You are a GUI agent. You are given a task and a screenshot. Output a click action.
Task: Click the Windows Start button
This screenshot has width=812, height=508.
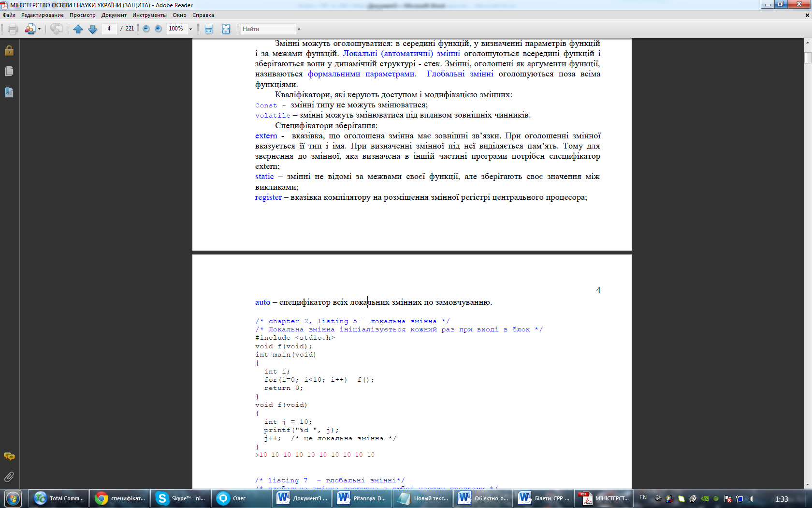point(13,498)
